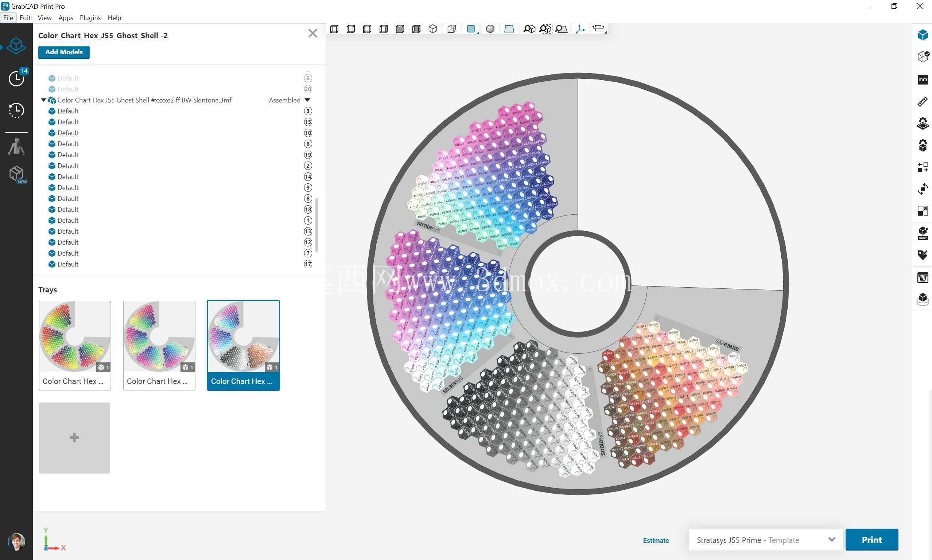932x560 pixels.
Task: Click the Add Models button
Action: coord(64,52)
